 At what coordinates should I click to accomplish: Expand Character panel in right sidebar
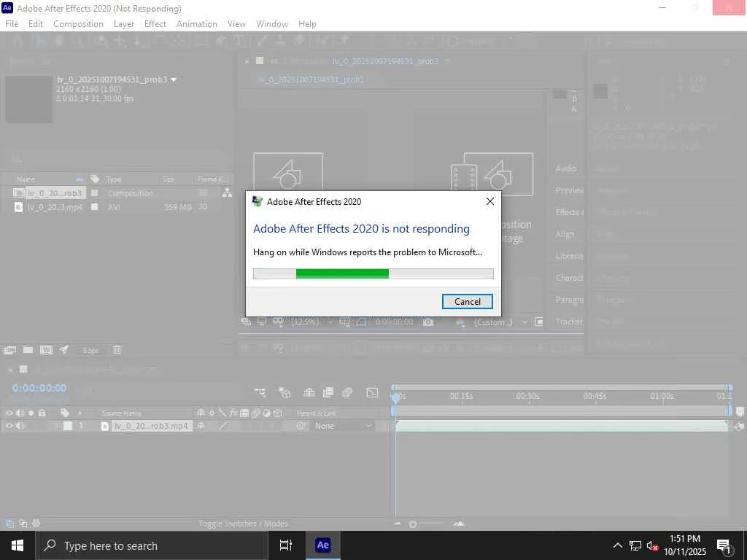click(569, 278)
